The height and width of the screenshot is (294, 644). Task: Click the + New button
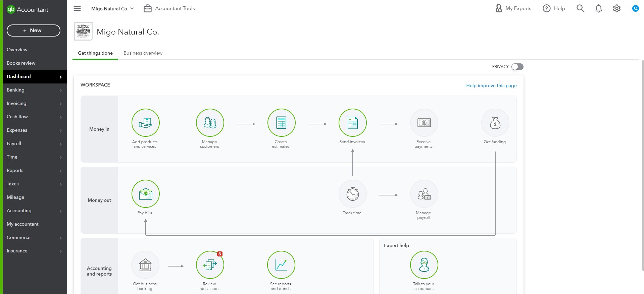pyautogui.click(x=34, y=31)
